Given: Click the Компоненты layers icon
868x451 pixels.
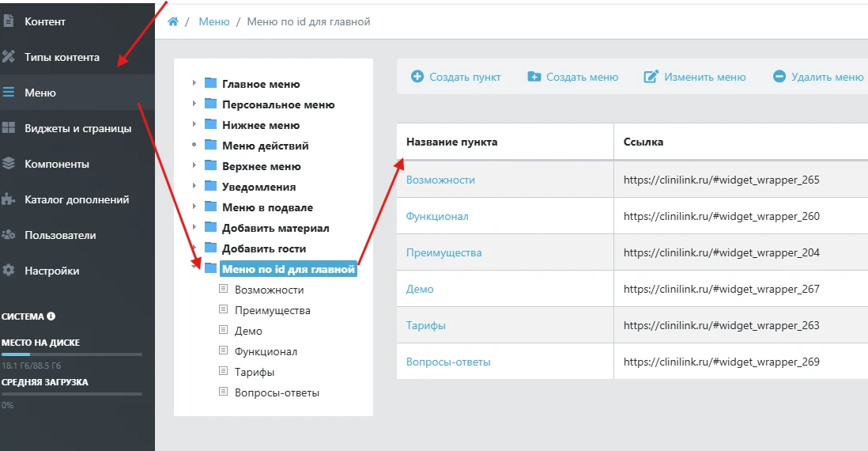Looking at the screenshot, I should tap(9, 164).
